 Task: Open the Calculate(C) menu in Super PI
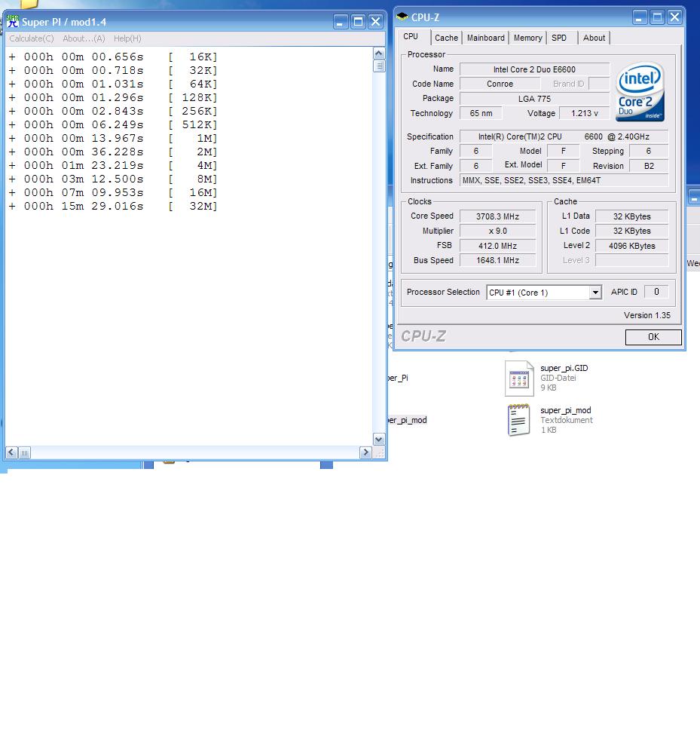[x=32, y=38]
